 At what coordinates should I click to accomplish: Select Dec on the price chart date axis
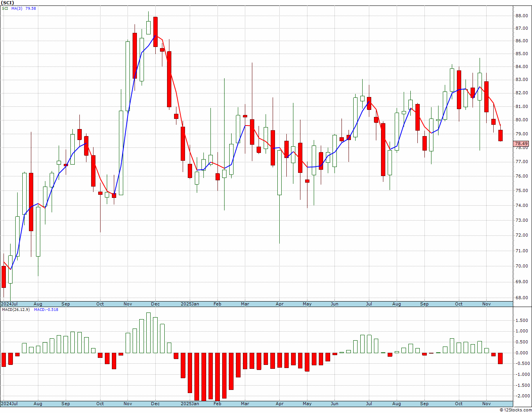click(x=155, y=304)
